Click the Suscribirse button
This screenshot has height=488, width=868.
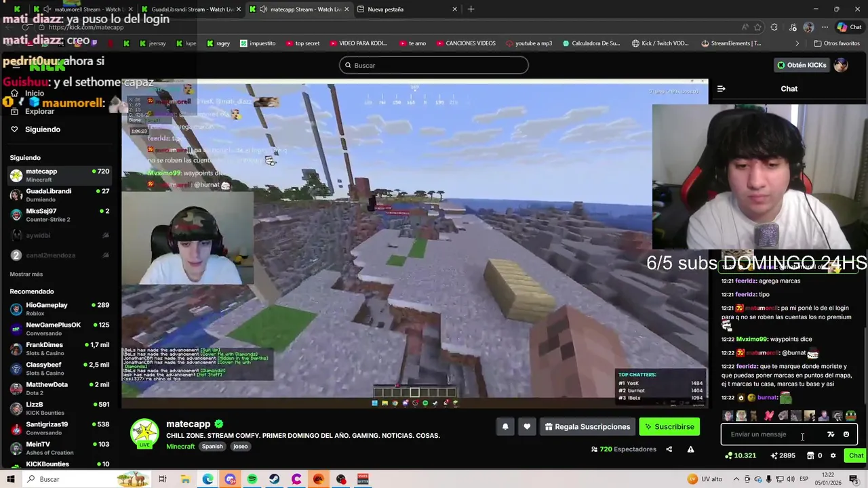click(x=669, y=427)
